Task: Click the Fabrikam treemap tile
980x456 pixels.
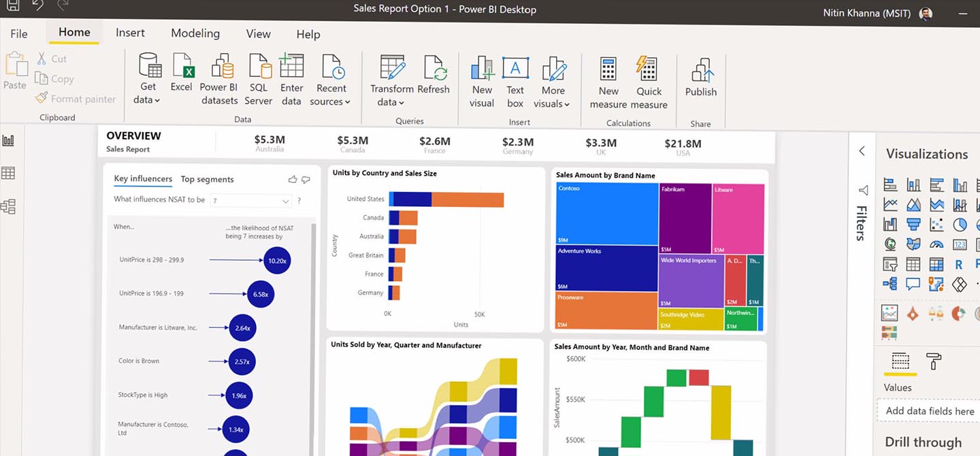Action: (x=685, y=218)
